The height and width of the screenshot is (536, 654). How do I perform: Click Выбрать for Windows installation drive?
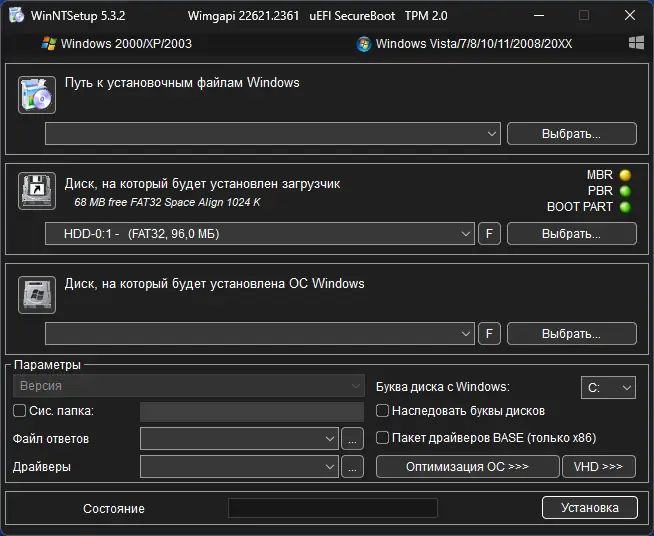571,333
